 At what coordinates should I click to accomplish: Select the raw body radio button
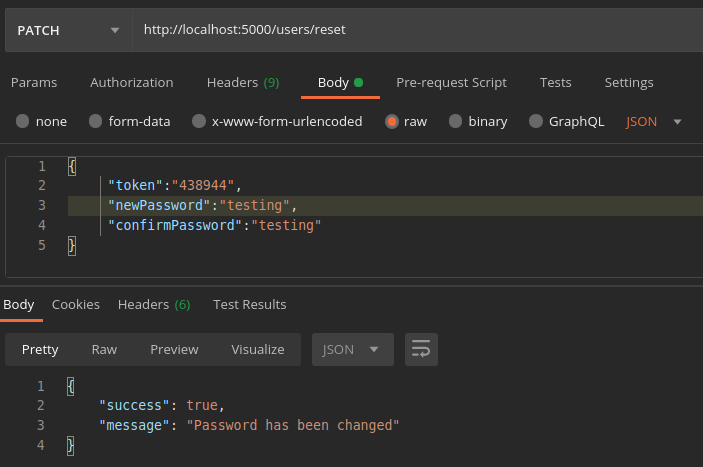392,121
